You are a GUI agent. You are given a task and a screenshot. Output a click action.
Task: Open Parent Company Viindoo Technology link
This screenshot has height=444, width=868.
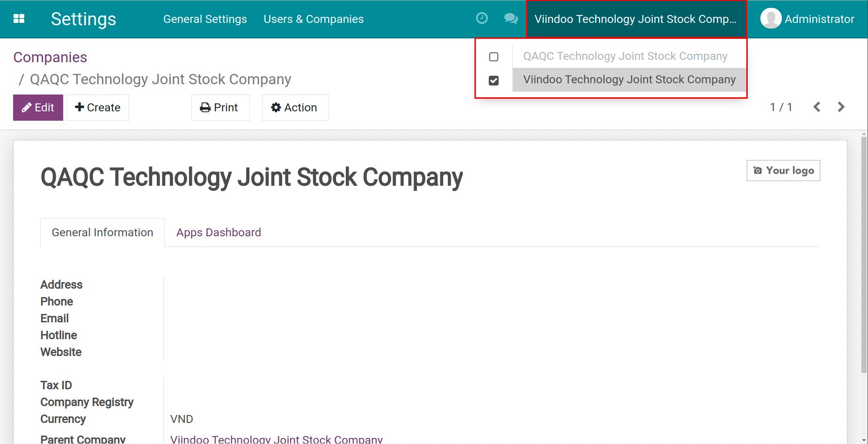277,439
